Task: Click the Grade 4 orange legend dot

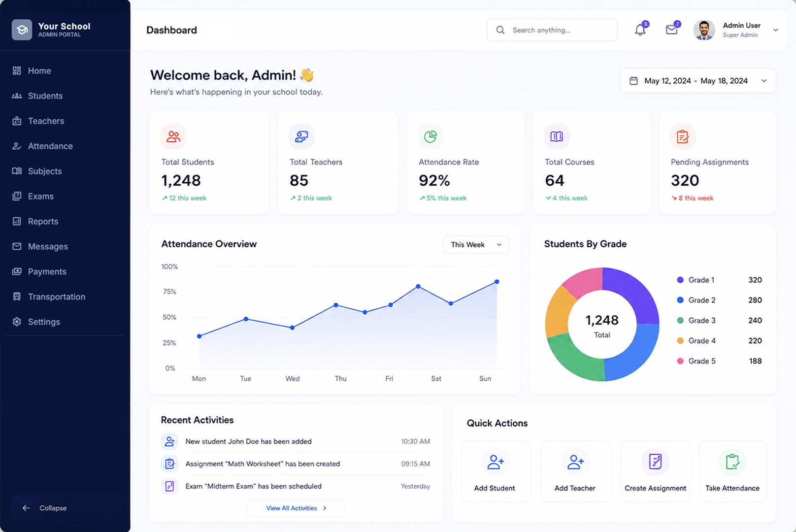Action: click(680, 340)
